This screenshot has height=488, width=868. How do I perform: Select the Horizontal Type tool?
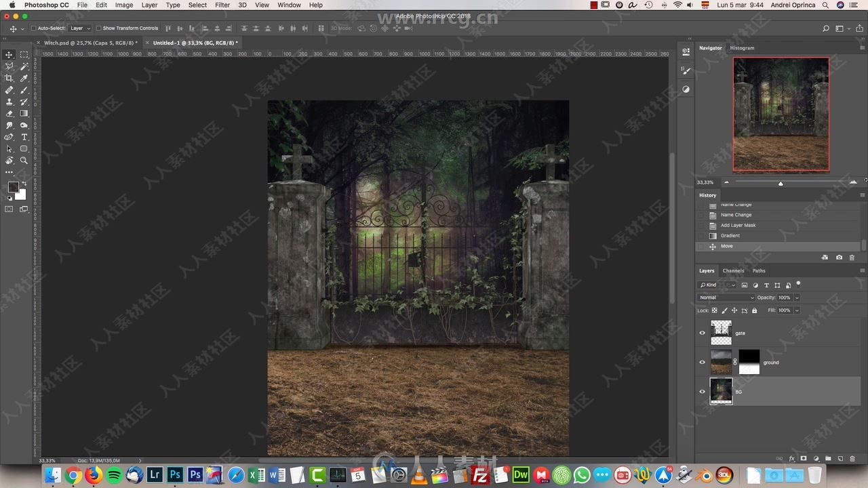[24, 137]
